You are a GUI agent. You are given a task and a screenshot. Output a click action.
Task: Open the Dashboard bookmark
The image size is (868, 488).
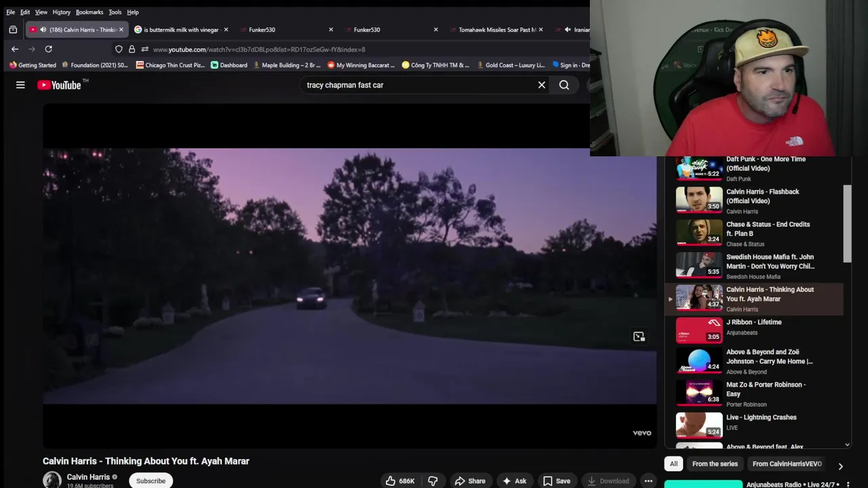click(229, 65)
